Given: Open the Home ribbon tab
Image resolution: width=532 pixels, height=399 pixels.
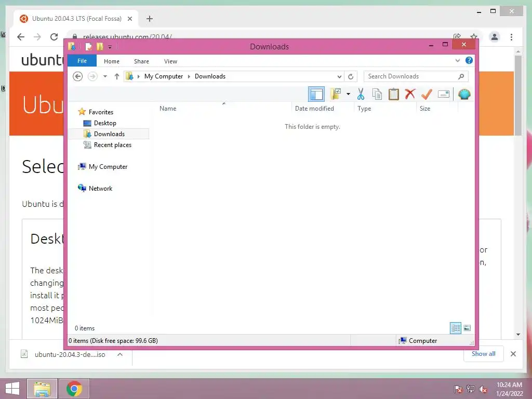Looking at the screenshot, I should pos(112,61).
